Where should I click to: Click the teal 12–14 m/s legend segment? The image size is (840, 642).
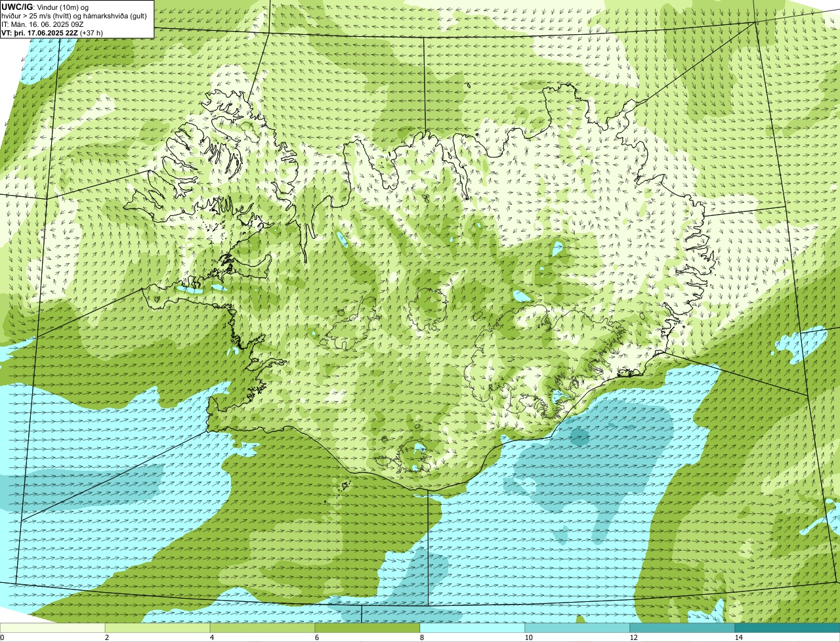tap(682, 628)
